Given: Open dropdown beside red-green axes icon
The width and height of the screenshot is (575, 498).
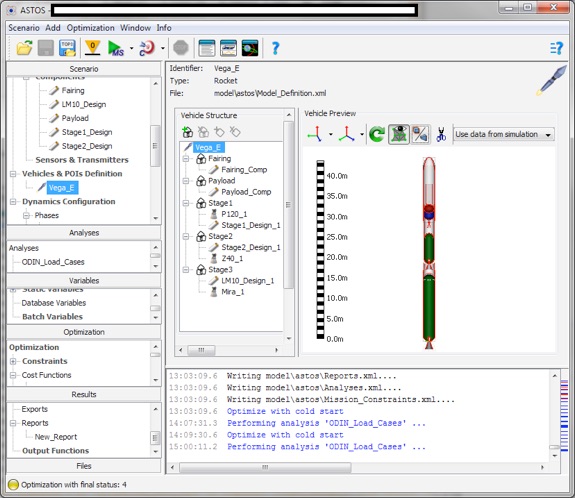Looking at the screenshot, I should (x=330, y=134).
